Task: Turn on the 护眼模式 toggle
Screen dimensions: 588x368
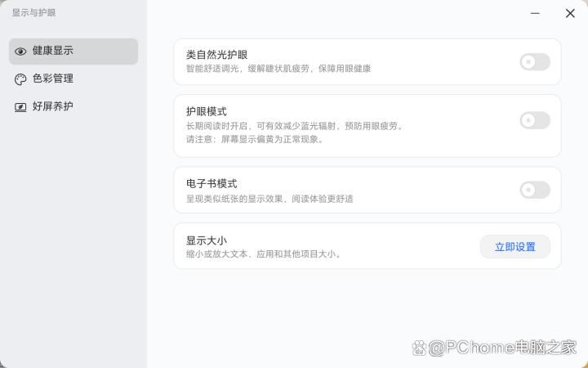Action: point(535,120)
